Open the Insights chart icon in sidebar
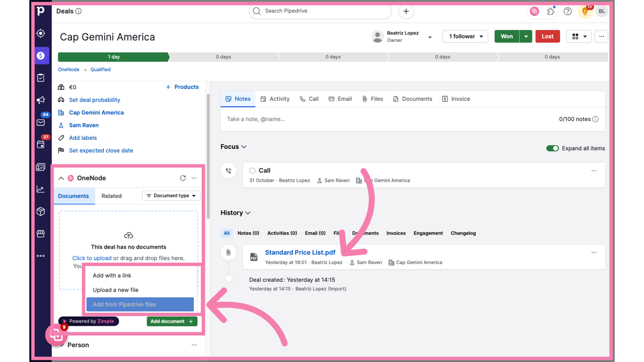This screenshot has height=362, width=644. [41, 189]
